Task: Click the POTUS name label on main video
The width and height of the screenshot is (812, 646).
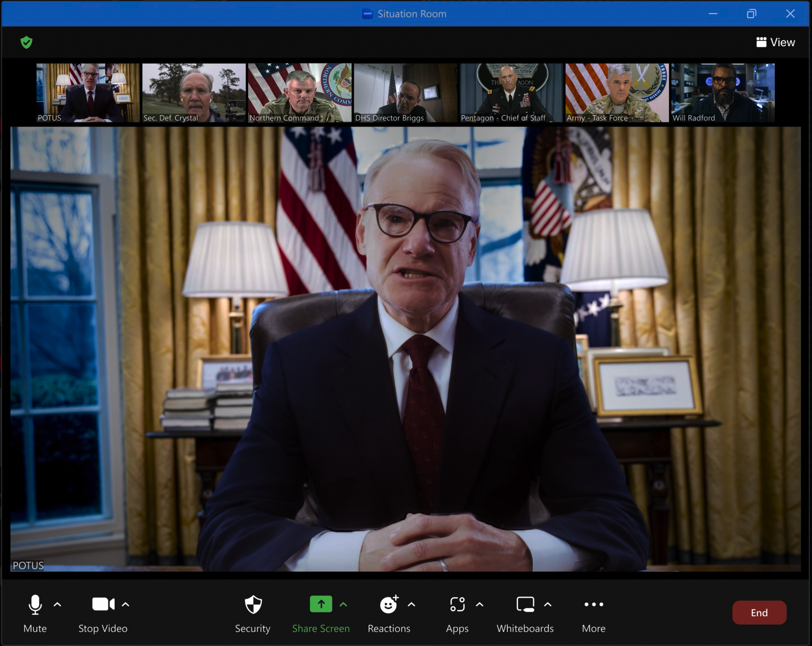Action: coord(28,565)
